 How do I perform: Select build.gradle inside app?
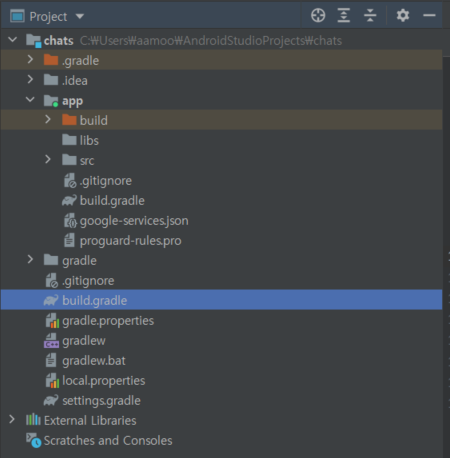[112, 201]
